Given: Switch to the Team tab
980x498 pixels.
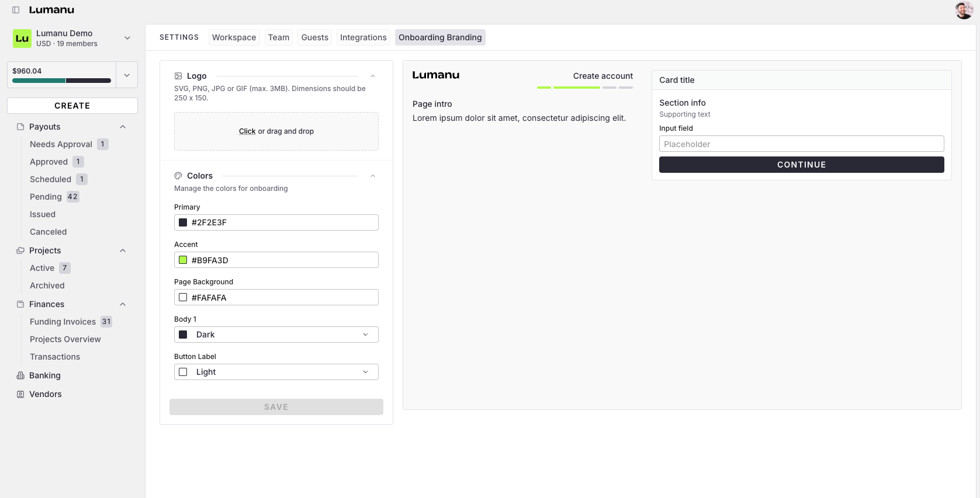Looking at the screenshot, I should click(279, 37).
